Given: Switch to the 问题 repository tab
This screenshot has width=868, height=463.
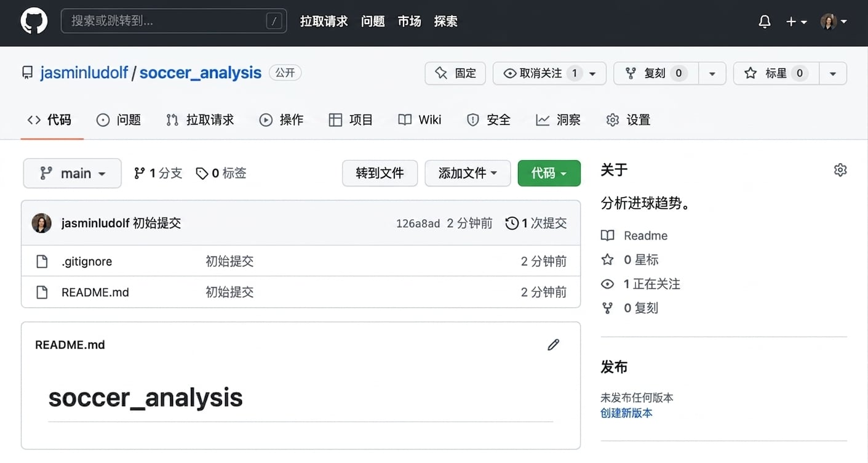Looking at the screenshot, I should click(x=119, y=120).
